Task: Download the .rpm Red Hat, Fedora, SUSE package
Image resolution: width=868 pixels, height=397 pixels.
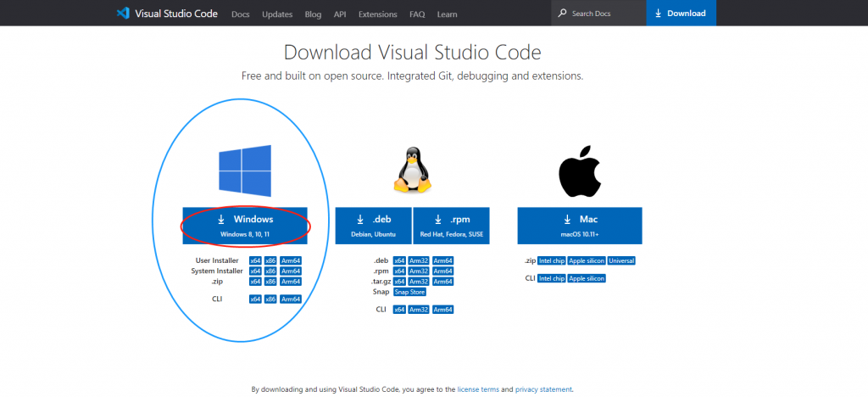Action: (x=452, y=226)
